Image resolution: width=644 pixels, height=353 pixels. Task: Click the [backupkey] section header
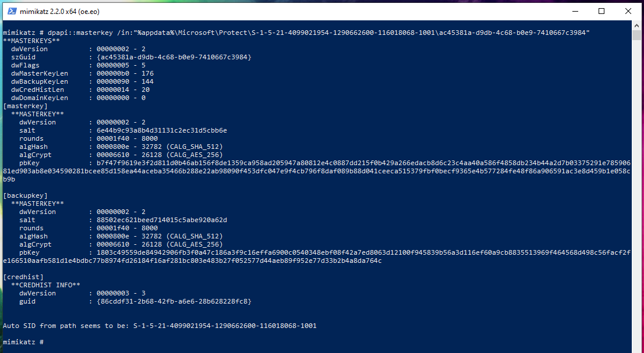pos(25,195)
